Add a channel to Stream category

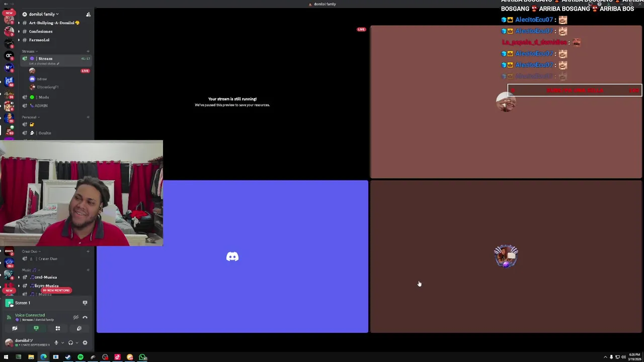click(x=88, y=51)
